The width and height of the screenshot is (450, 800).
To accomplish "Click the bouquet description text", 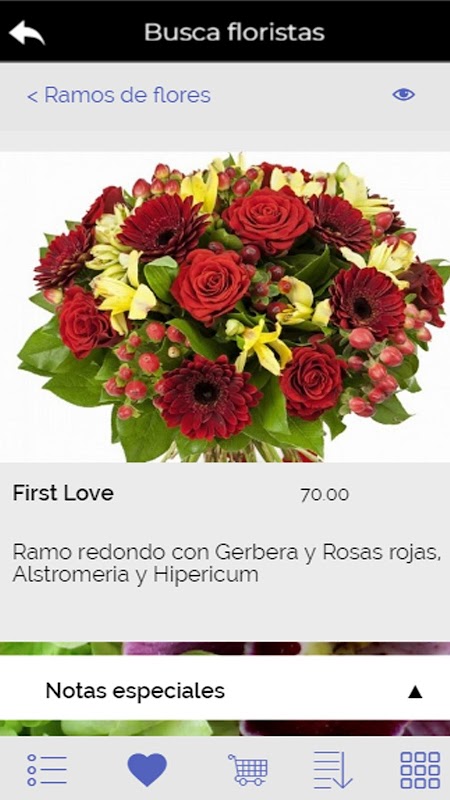I will click(x=227, y=563).
